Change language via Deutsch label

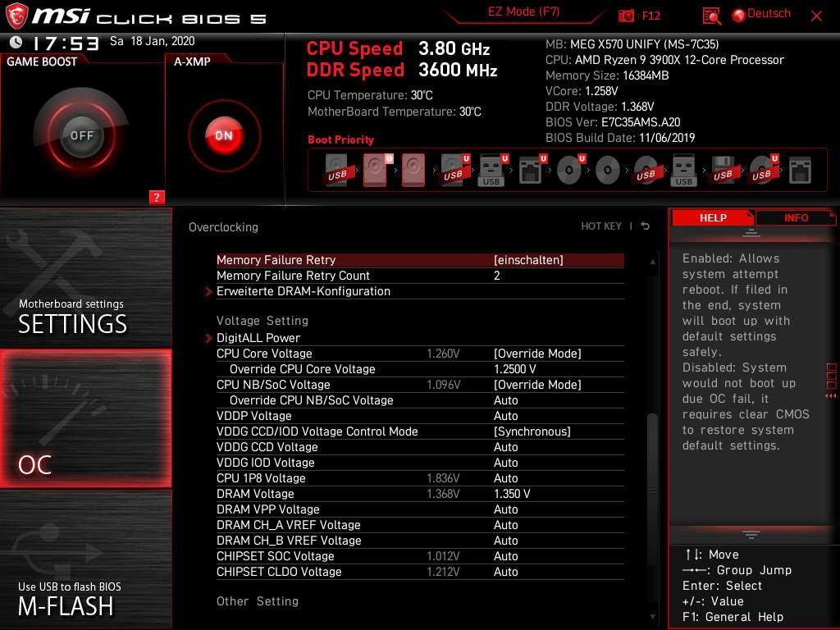click(768, 13)
